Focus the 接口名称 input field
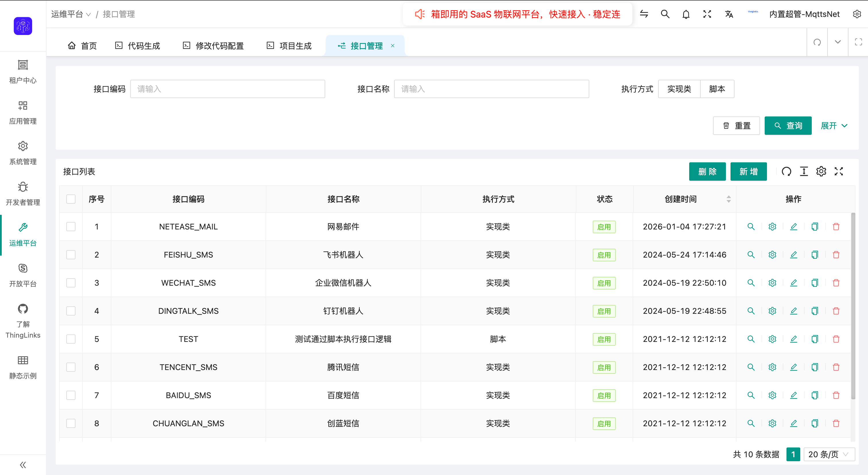The width and height of the screenshot is (868, 475). tap(492, 89)
